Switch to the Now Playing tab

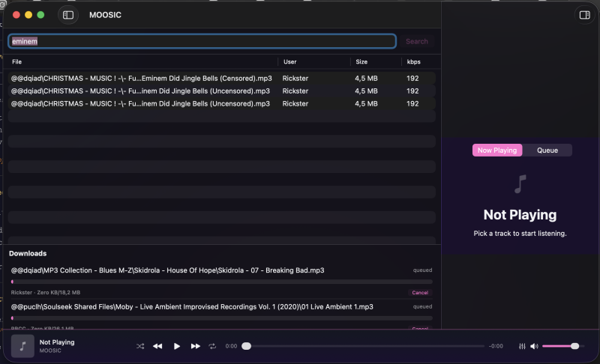pyautogui.click(x=497, y=150)
